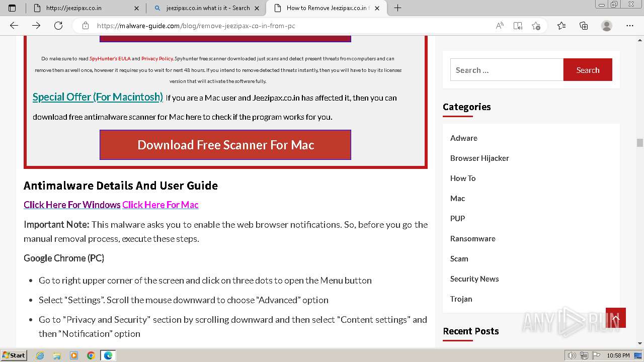Open the Adware category
The width and height of the screenshot is (644, 362).
pyautogui.click(x=464, y=138)
